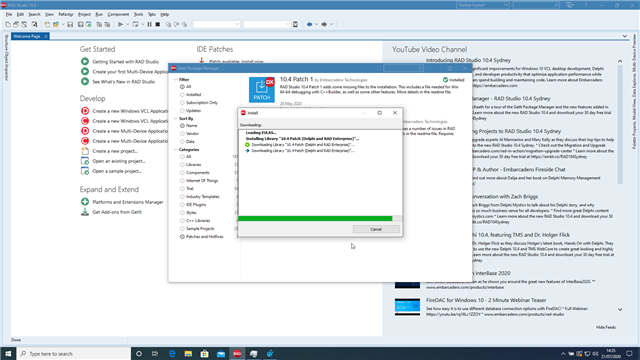Click the New file toolbar icon
Viewport: 640px width, 360px height.
click(8, 24)
